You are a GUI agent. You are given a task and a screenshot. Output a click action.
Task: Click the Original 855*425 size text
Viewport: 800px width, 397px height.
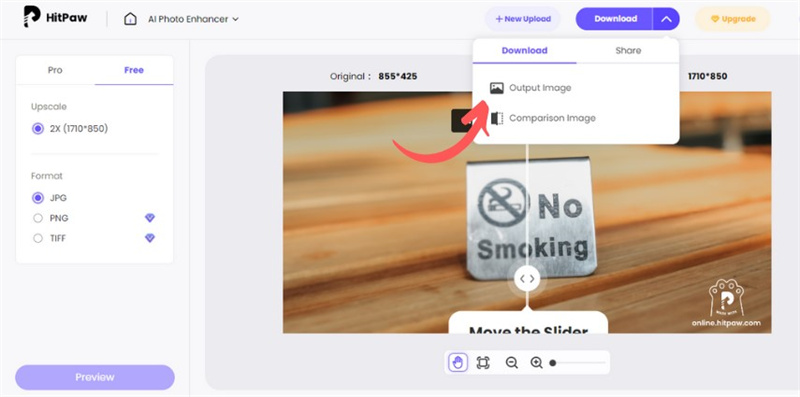(x=373, y=77)
